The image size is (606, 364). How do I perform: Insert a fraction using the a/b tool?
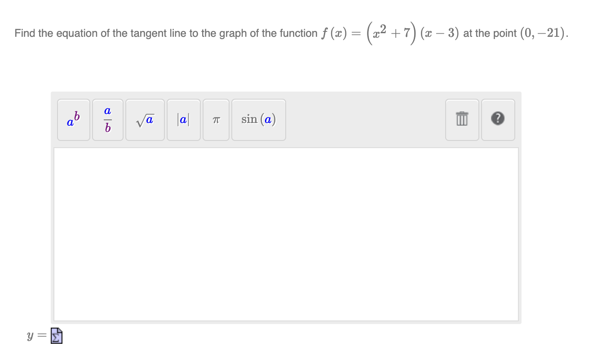click(107, 119)
